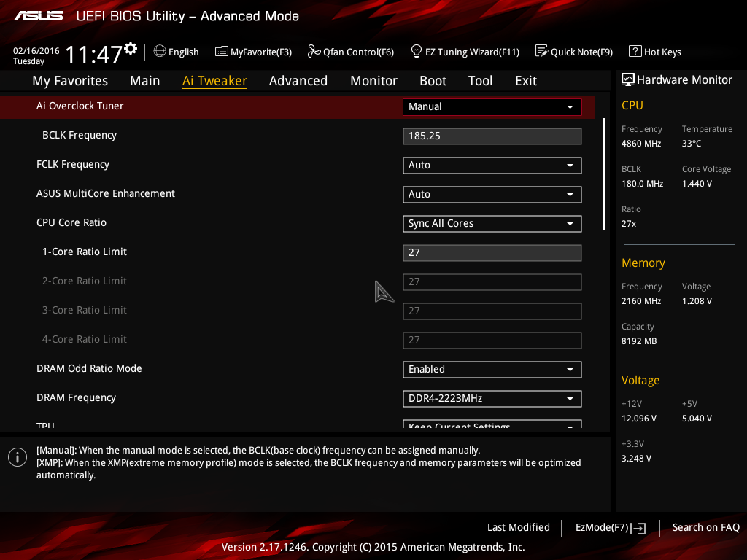
Task: Expand the Ai Overclock Tuner dropdown
Action: [492, 106]
